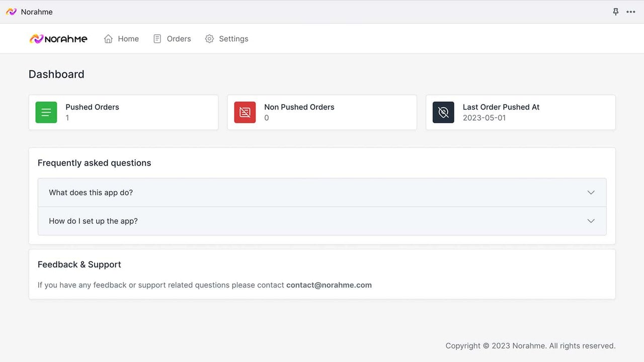Screen dimensions: 644x362
Task: Click the small Norahme app icon in title bar
Action: (x=11, y=12)
